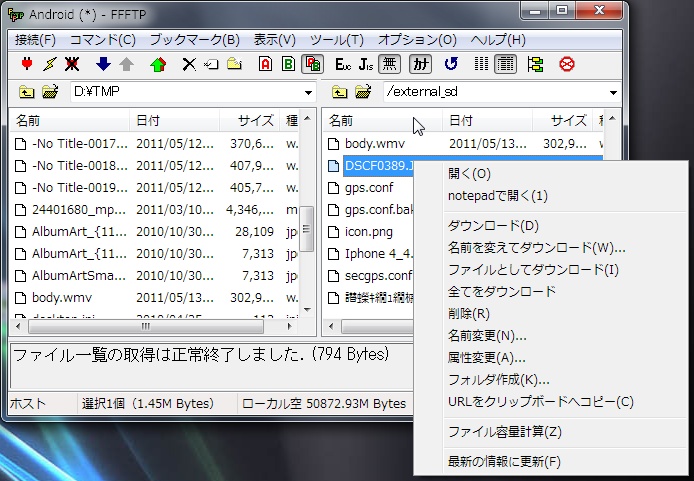Viewport: 694px width, 481px height.
Task: Choose 名前を変えてダウンロード(W) menu entry
Action: point(550,247)
